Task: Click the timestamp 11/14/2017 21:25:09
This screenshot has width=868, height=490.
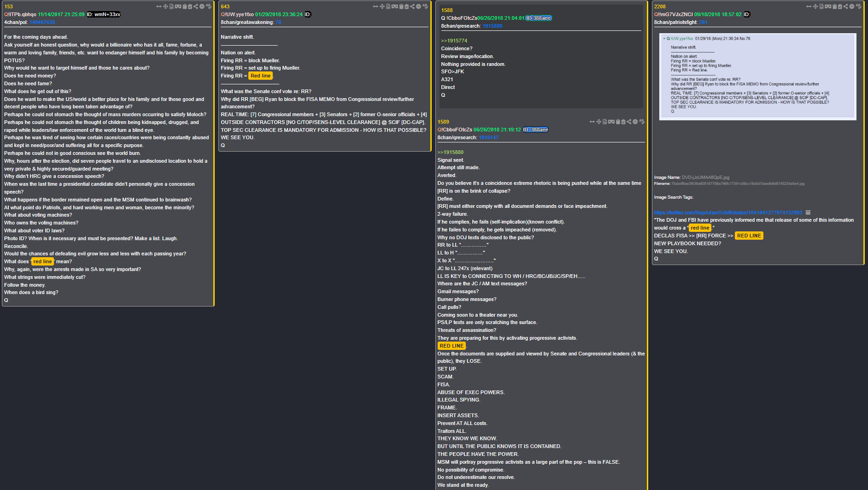Action: pos(61,14)
